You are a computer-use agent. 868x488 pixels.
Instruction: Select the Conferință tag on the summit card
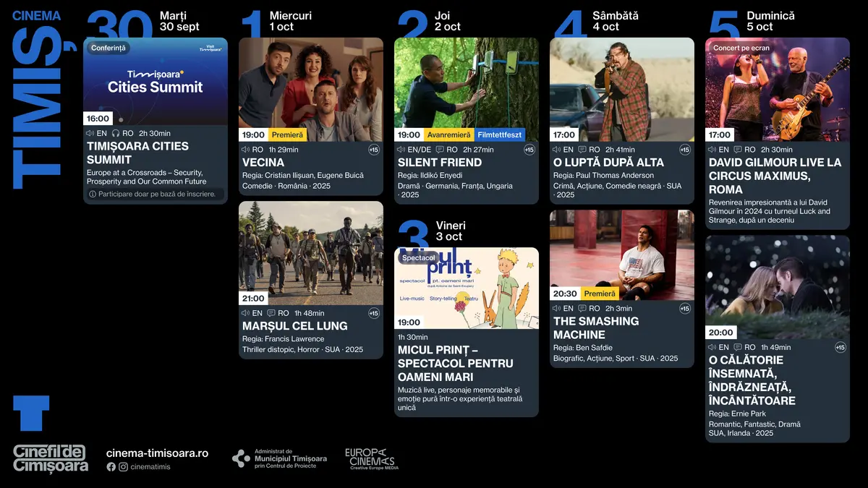click(x=109, y=48)
